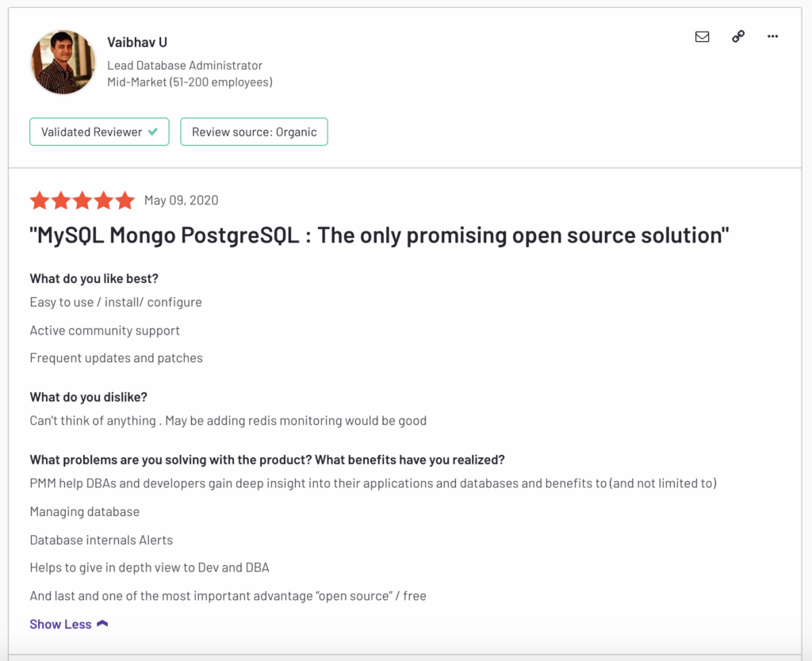Screen dimensions: 812x661
Task: Select the fifth red star of the rating
Action: [125, 201]
